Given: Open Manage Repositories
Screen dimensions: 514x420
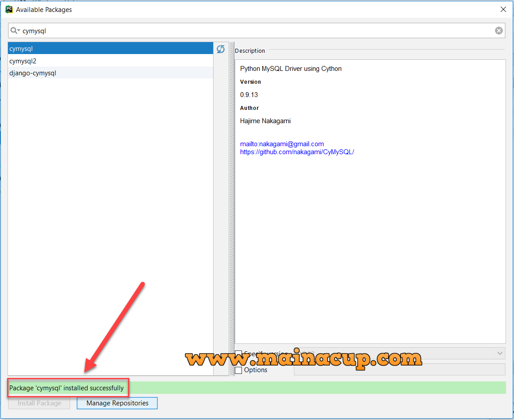Looking at the screenshot, I should [117, 403].
